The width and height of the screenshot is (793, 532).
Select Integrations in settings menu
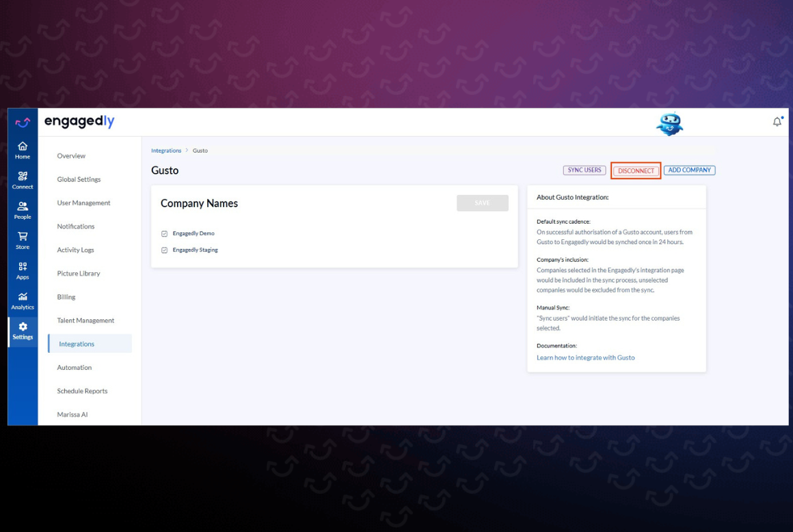(90, 344)
